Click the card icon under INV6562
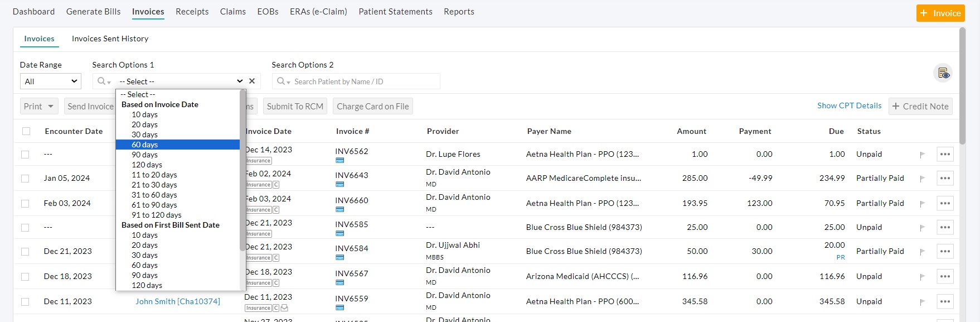Image resolution: width=980 pixels, height=322 pixels. [339, 161]
